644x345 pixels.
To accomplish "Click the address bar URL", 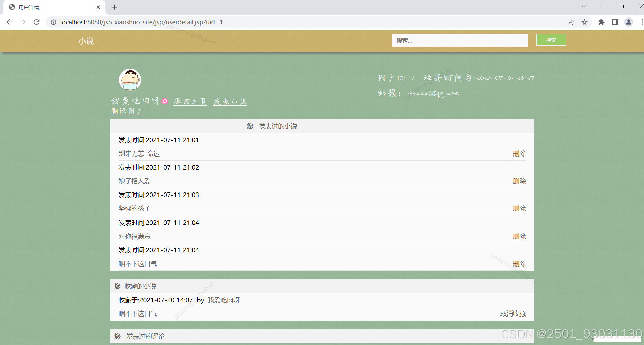I will pos(141,22).
